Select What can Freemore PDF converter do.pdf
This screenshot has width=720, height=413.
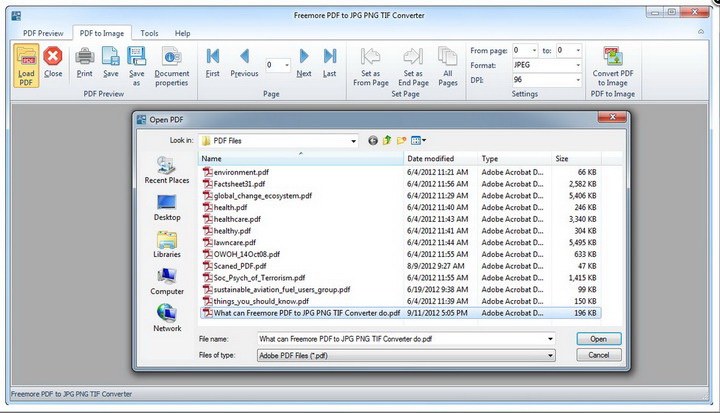click(400, 313)
